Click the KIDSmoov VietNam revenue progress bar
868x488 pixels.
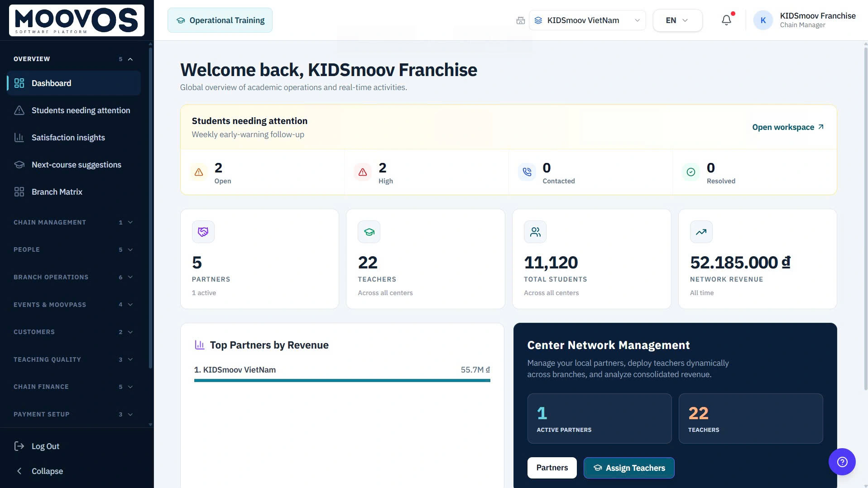[342, 380]
